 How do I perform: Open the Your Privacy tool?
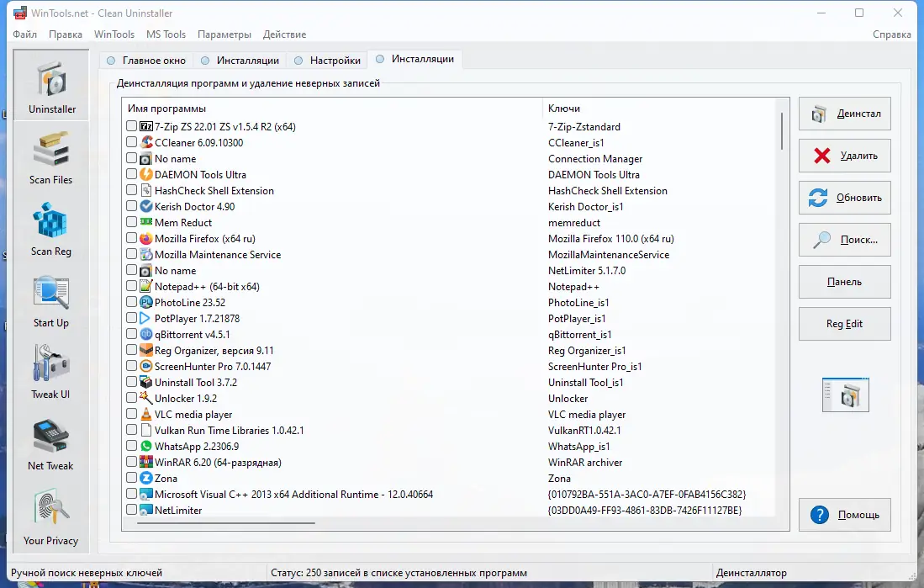click(51, 516)
